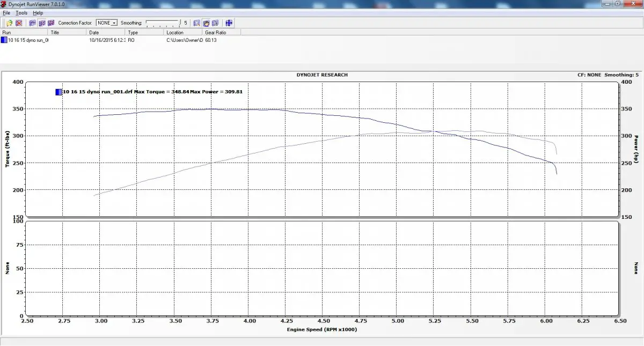Toggle the highlighted hand tool icon
The image size is (644, 346).
pos(206,23)
